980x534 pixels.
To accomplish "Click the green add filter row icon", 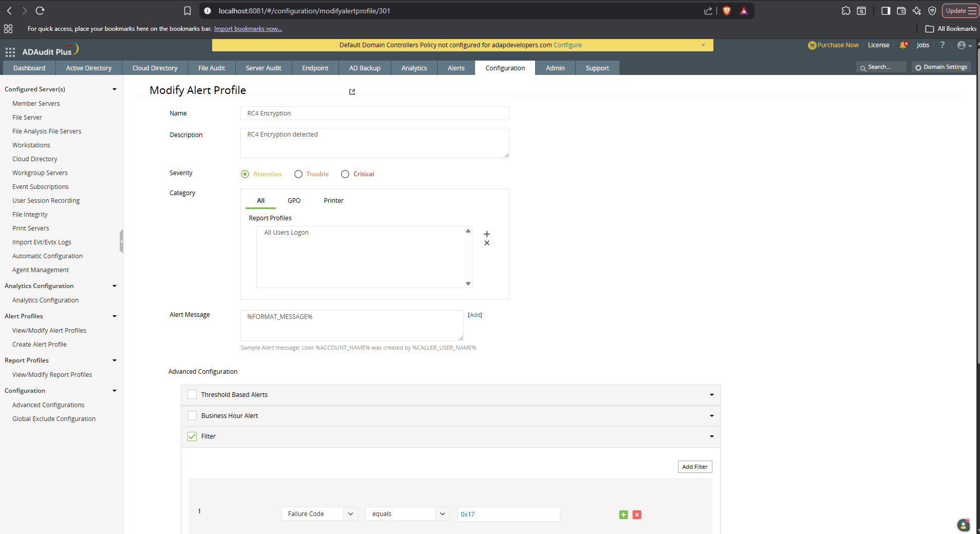I will pos(624,514).
